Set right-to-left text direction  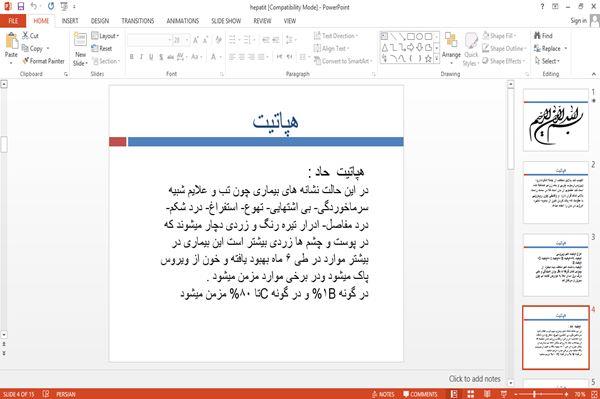pos(290,57)
